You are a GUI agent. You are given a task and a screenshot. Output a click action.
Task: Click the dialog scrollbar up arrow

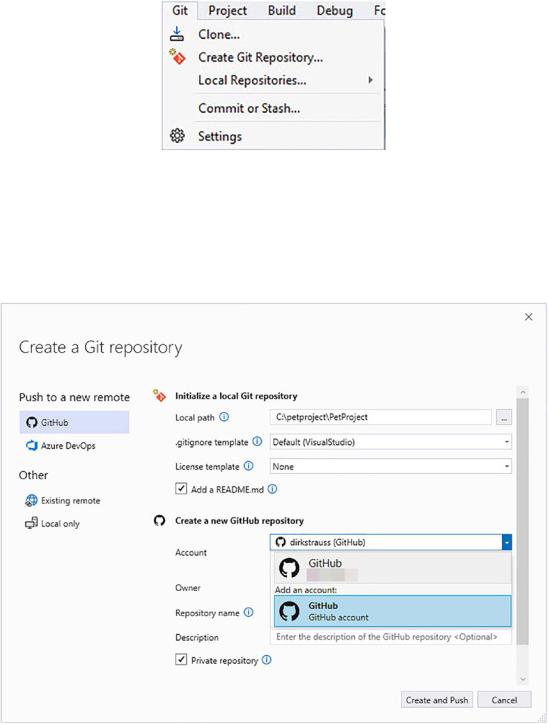pyautogui.click(x=523, y=392)
